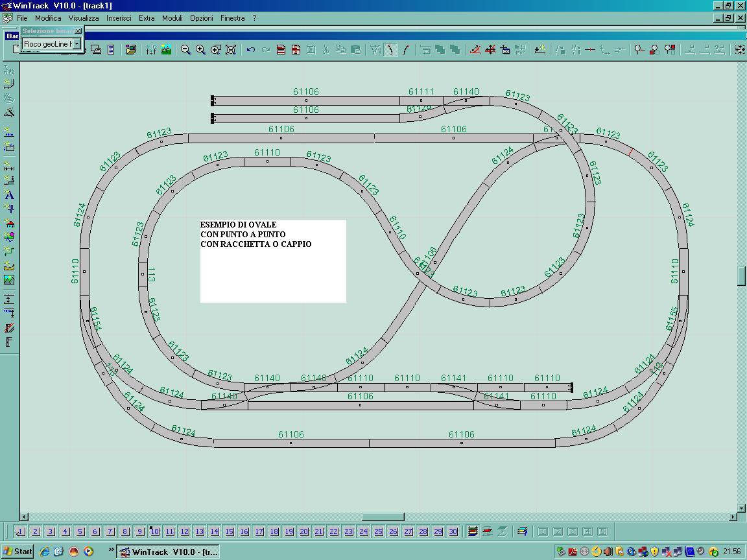Click the flex track tool in left toolbar

pos(9,70)
